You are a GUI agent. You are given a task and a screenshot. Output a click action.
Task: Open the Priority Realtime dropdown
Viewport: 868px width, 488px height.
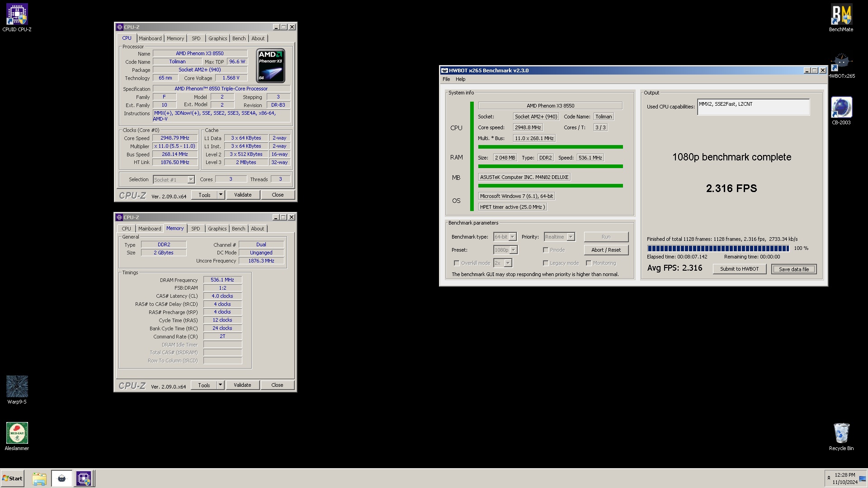[x=559, y=237]
